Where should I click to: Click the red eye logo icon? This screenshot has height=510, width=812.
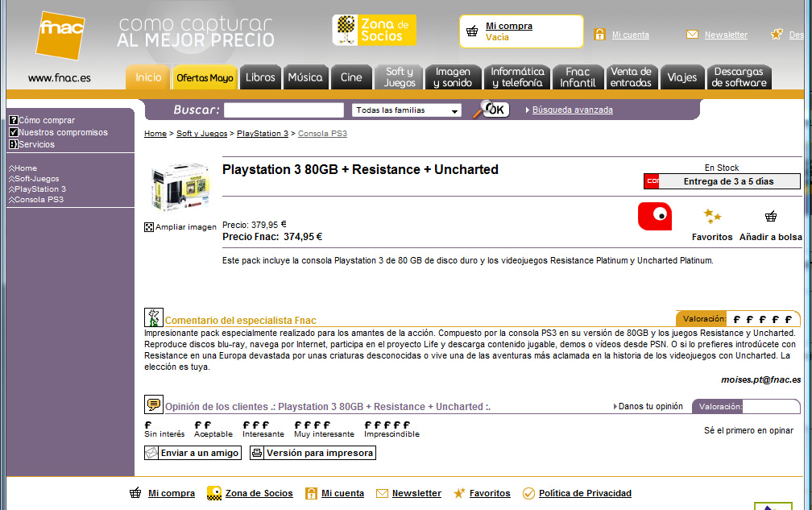click(655, 216)
